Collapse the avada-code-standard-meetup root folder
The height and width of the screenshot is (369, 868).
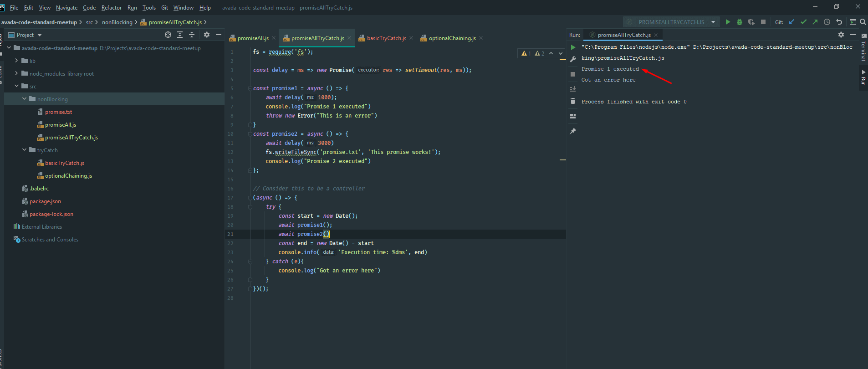[9, 48]
